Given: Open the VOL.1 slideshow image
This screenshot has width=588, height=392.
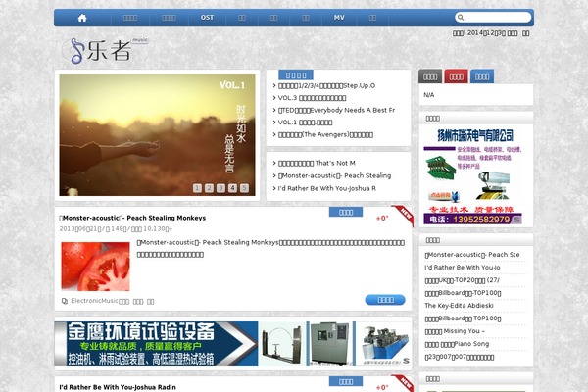Looking at the screenshot, I should (x=157, y=135).
